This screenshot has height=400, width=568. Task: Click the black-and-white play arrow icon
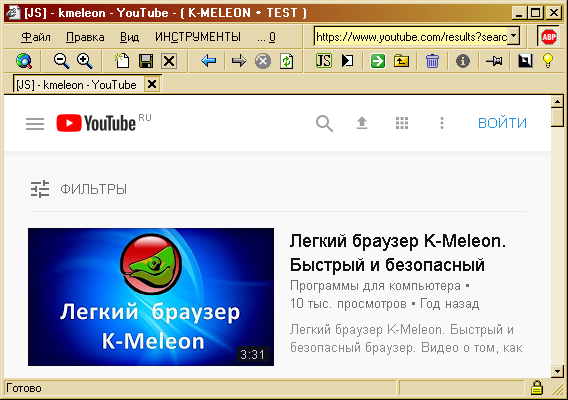point(347,61)
